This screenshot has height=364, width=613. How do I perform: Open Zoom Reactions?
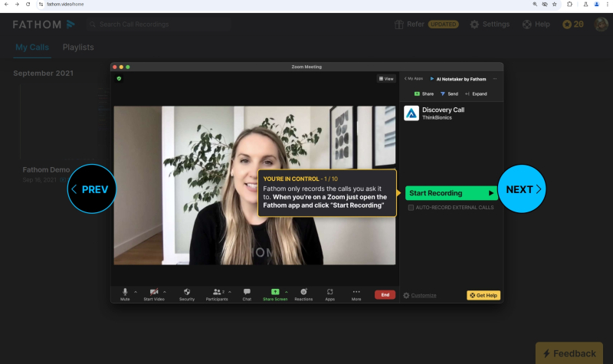pos(303,294)
